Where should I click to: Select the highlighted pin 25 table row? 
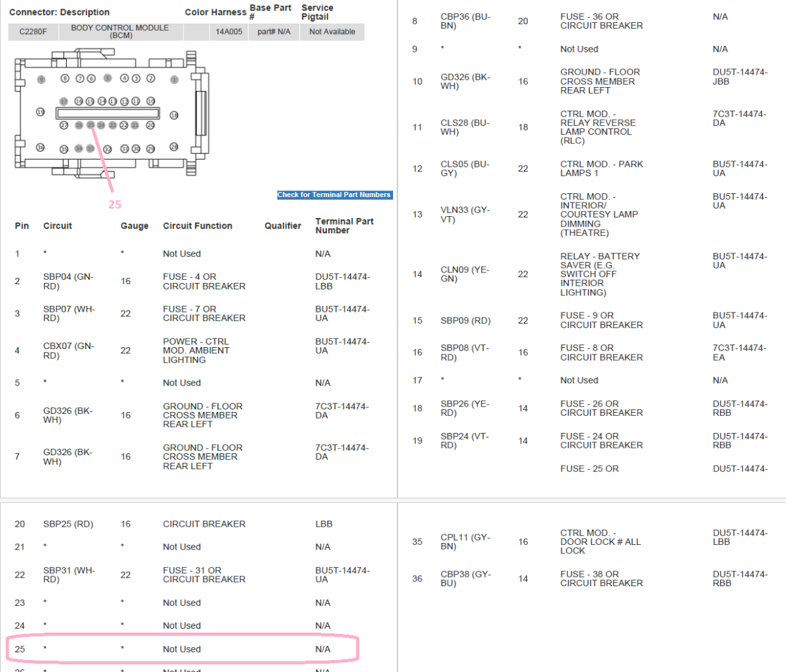[182, 649]
